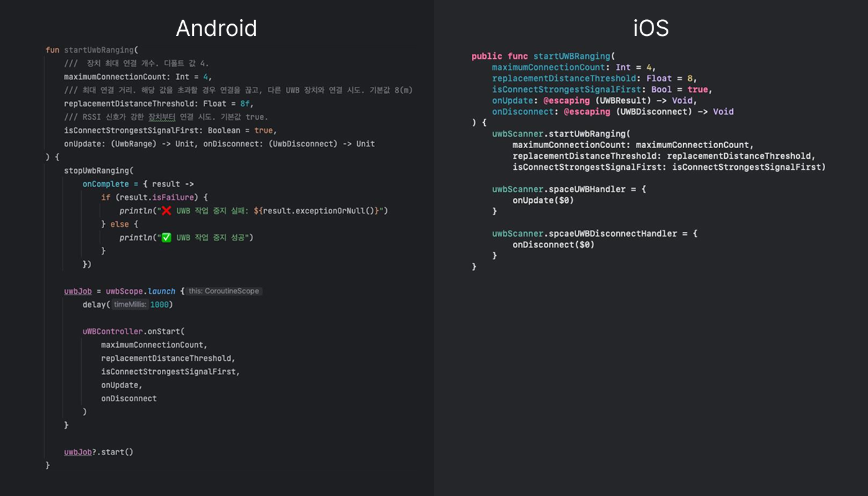Click "replacementDistanceThreshold: replacementDistanceThreshold," argument line
The height and width of the screenshot is (496, 868).
click(x=664, y=156)
